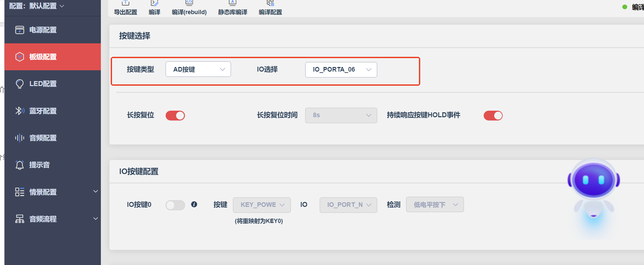Viewport: 644px width, 265px height.
Task: Select LED配置 in the sidebar
Action: [53, 84]
